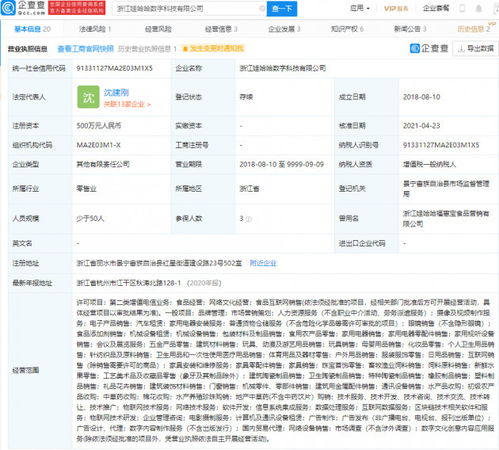Open 查看工商官网快照 link
Image resolution: width=499 pixels, height=450 pixels.
(x=86, y=49)
